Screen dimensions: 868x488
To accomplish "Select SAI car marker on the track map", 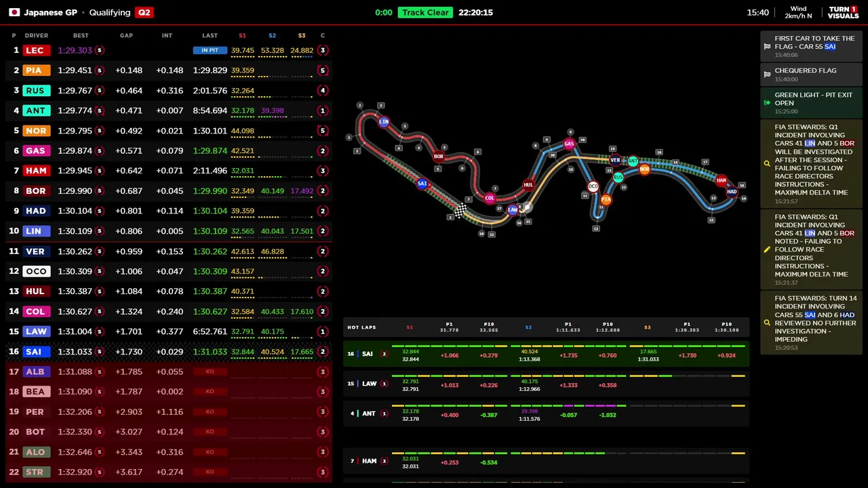I will tap(422, 184).
